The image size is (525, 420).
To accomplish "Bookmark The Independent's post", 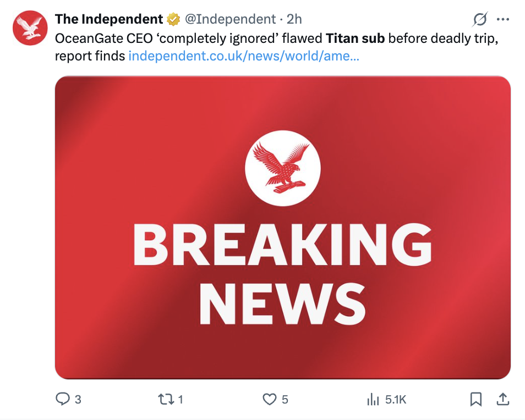I will [477, 400].
